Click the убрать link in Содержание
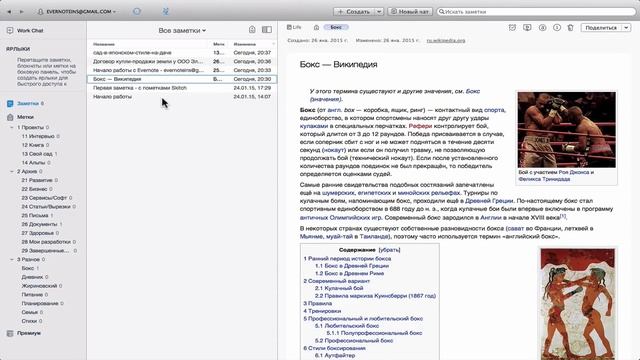Image resolution: width=640 pixels, height=360 pixels. click(x=389, y=250)
